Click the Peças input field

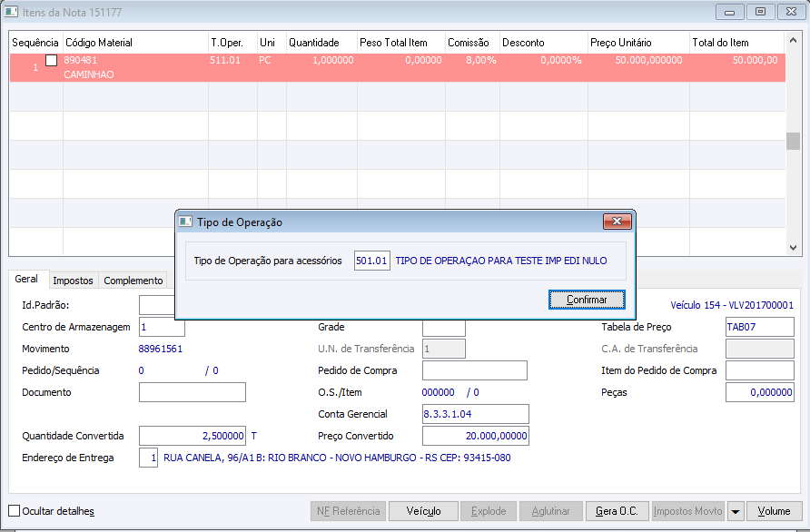[x=760, y=392]
